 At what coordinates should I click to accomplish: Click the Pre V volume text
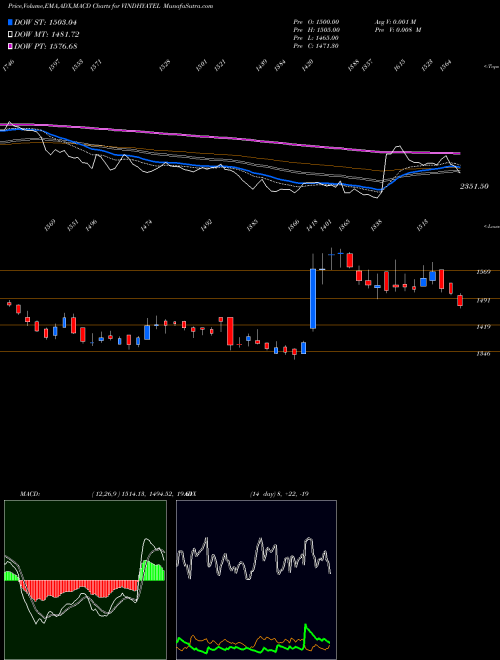(398, 30)
